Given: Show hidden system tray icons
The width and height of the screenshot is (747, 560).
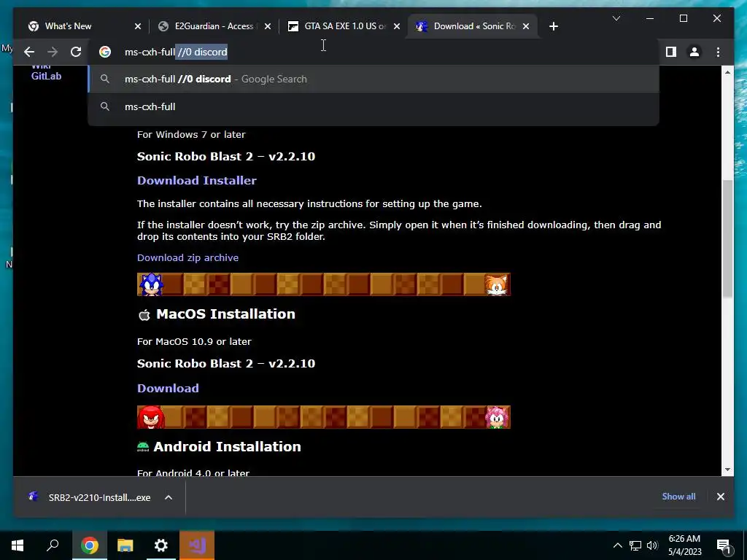Looking at the screenshot, I should point(617,545).
